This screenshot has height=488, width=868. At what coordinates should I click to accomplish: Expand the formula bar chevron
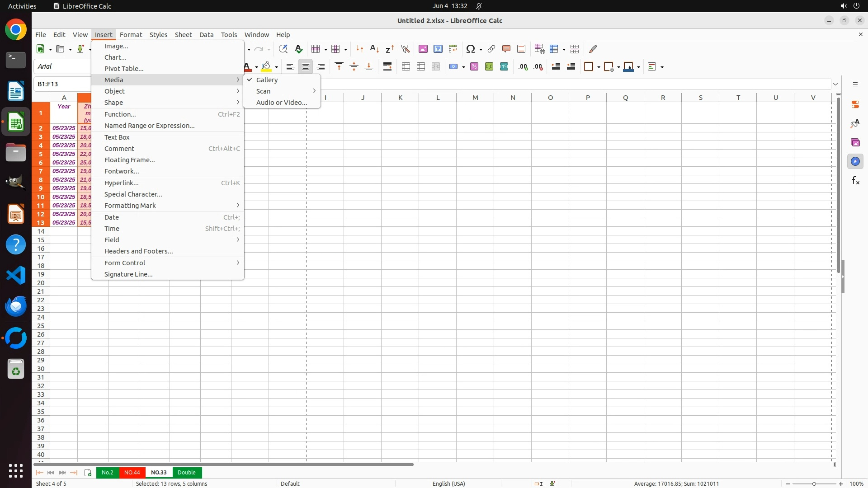[835, 84]
